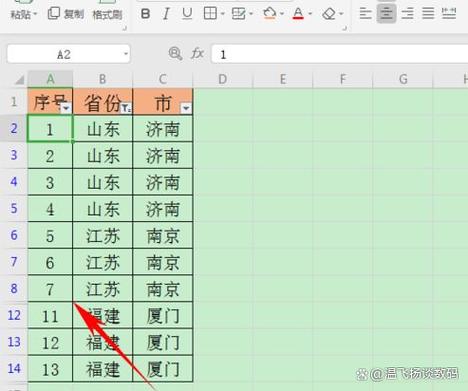Select column G header
The height and width of the screenshot is (391, 468).
(x=403, y=79)
